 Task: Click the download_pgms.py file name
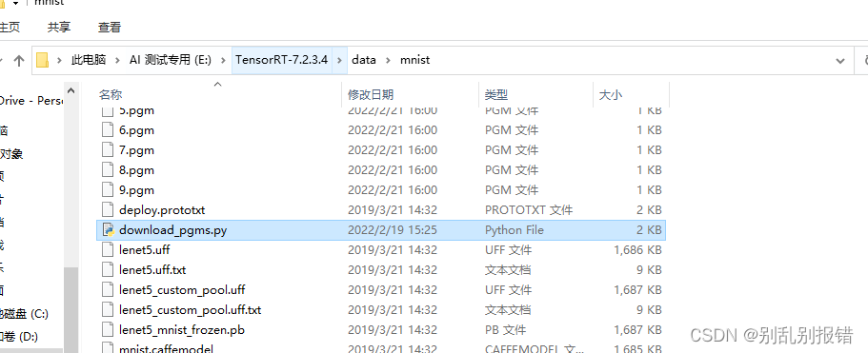pos(172,230)
